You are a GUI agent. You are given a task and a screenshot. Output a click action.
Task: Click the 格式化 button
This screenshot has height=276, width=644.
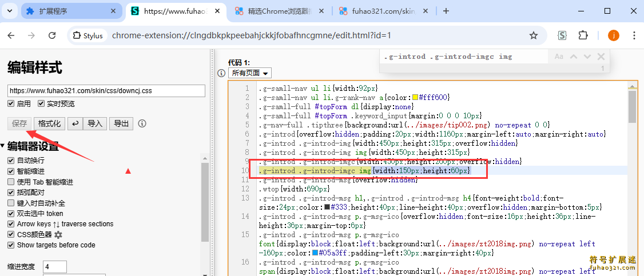tap(49, 123)
